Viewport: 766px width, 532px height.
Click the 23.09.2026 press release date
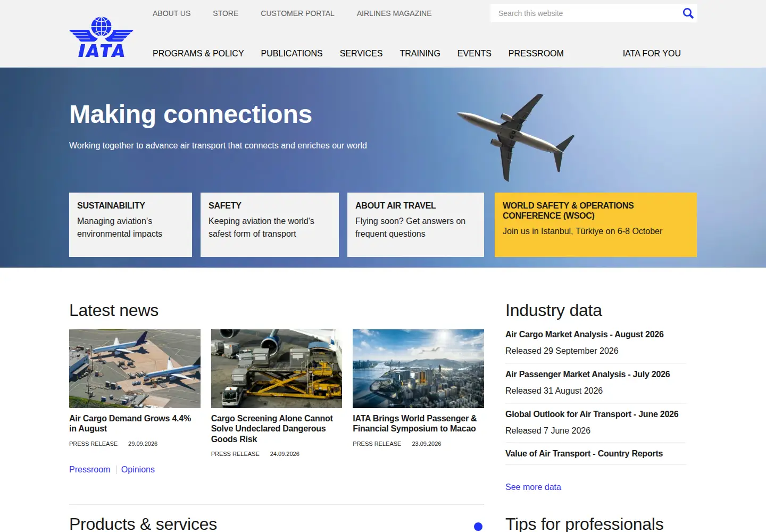click(427, 444)
